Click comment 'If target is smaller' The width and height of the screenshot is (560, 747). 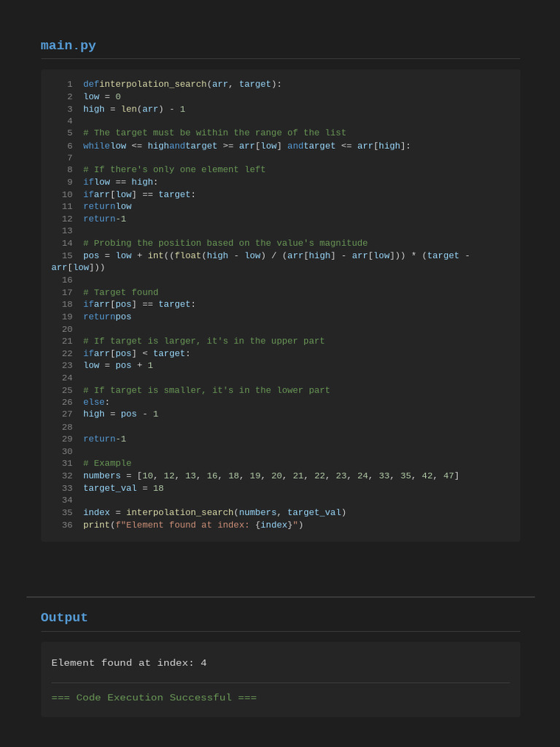click(206, 390)
